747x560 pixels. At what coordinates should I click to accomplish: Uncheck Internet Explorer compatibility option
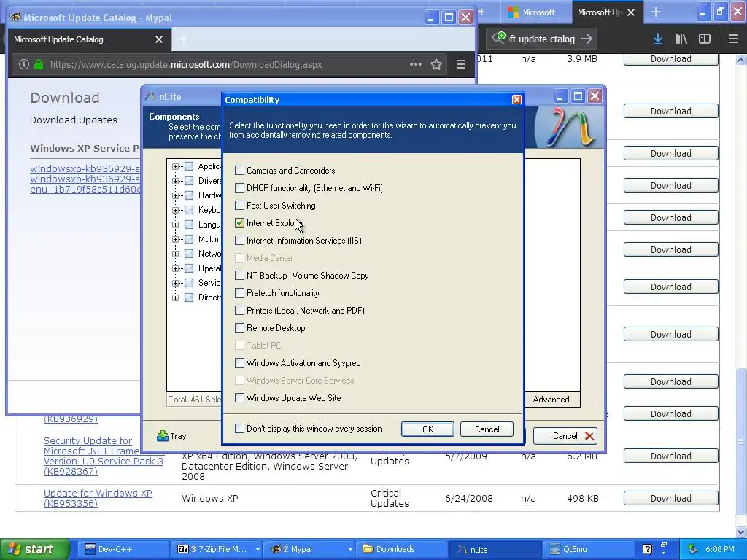point(239,223)
